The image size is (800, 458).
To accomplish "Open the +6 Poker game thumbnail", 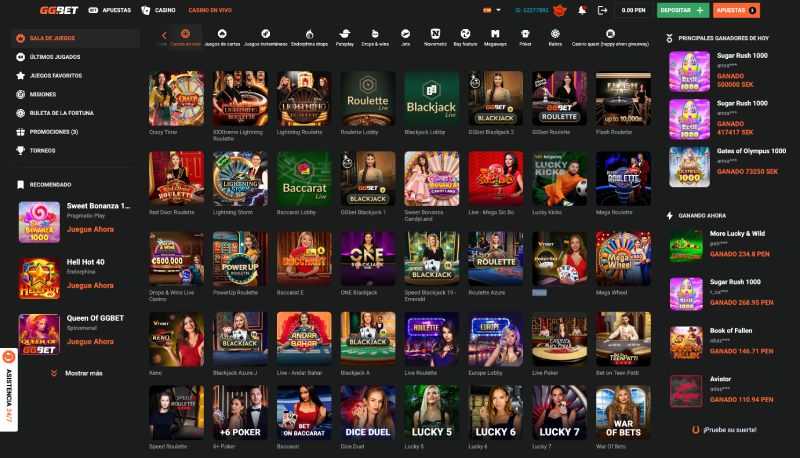I will pos(240,413).
